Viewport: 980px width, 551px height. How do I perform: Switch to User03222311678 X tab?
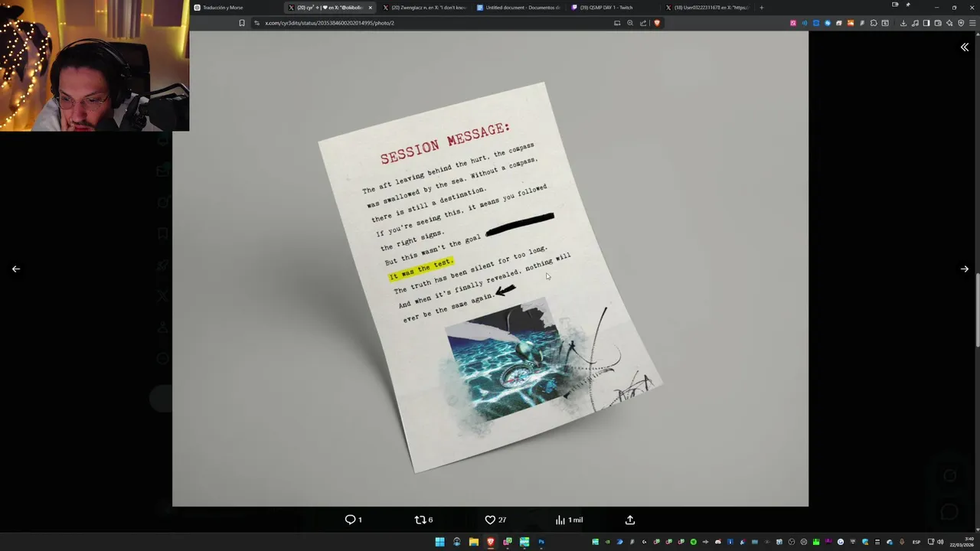click(707, 8)
